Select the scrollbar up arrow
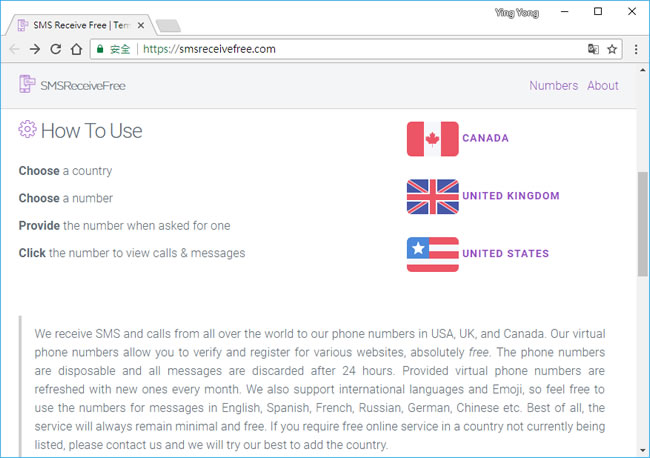Image resolution: width=650 pixels, height=458 pixels. (643, 70)
